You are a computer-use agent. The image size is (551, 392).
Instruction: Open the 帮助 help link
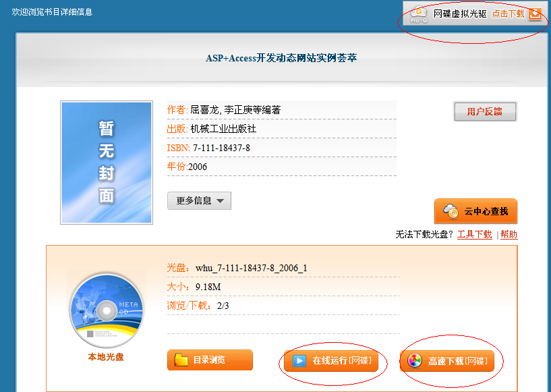click(x=509, y=235)
